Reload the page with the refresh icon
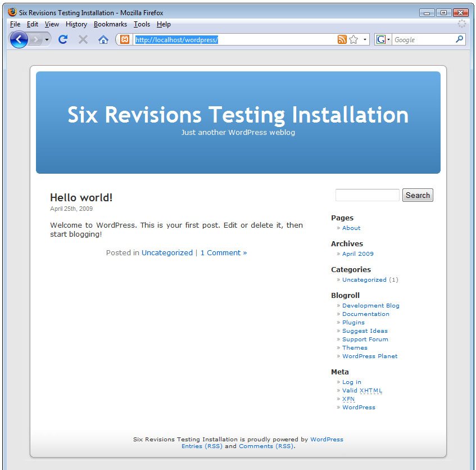Viewport: 476px width, 470px height. point(63,39)
